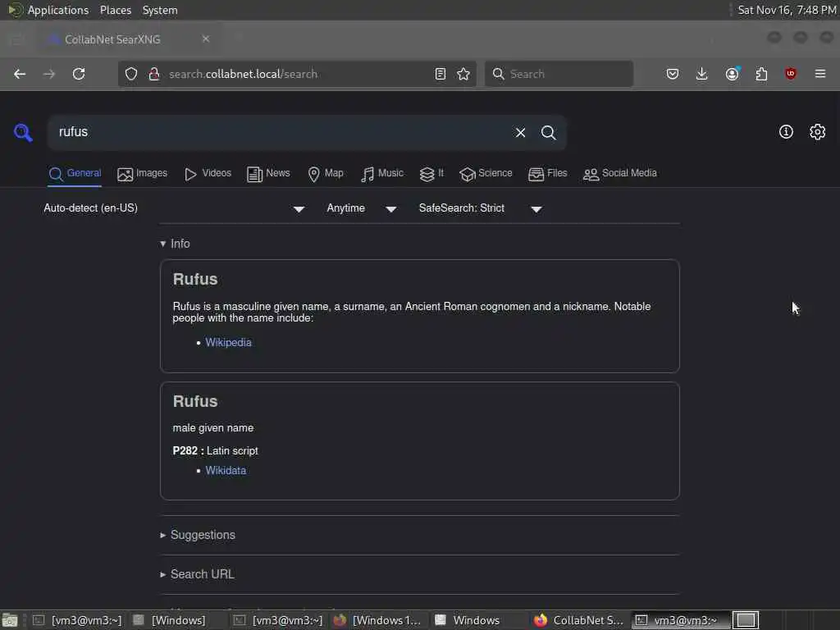The height and width of the screenshot is (630, 840).
Task: Bookmark this page with star
Action: coord(464,74)
